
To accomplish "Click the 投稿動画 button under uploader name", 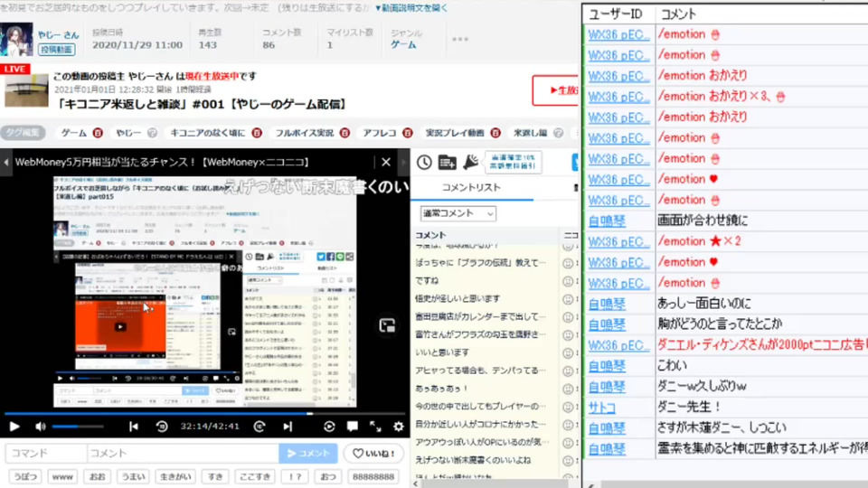I will tap(56, 49).
